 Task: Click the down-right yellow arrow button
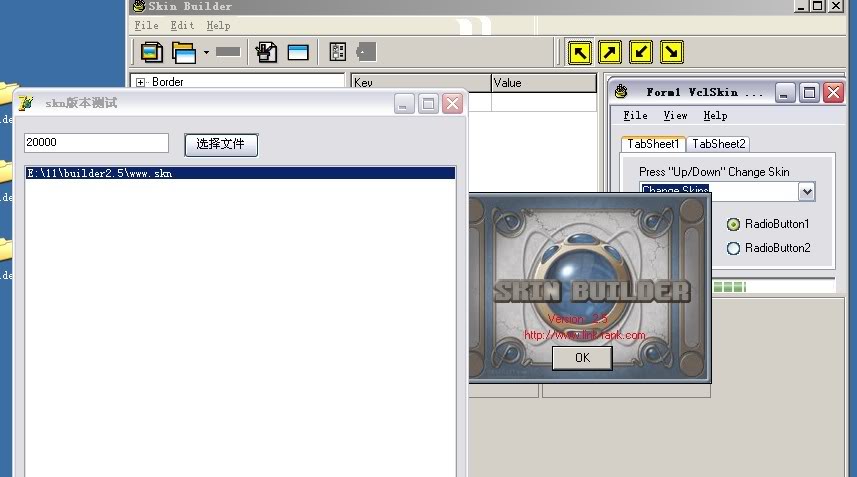tap(672, 52)
